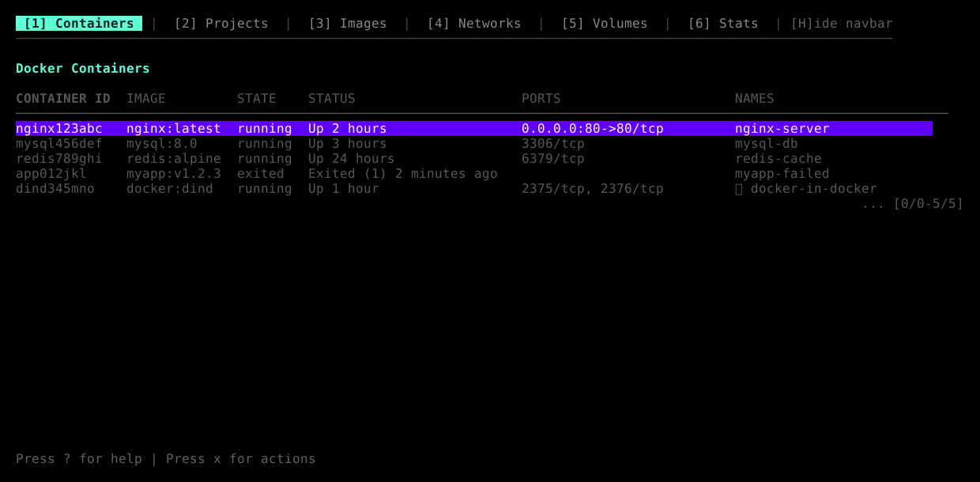Open the Stats panel
This screenshot has height=482, width=980.
[x=723, y=23]
